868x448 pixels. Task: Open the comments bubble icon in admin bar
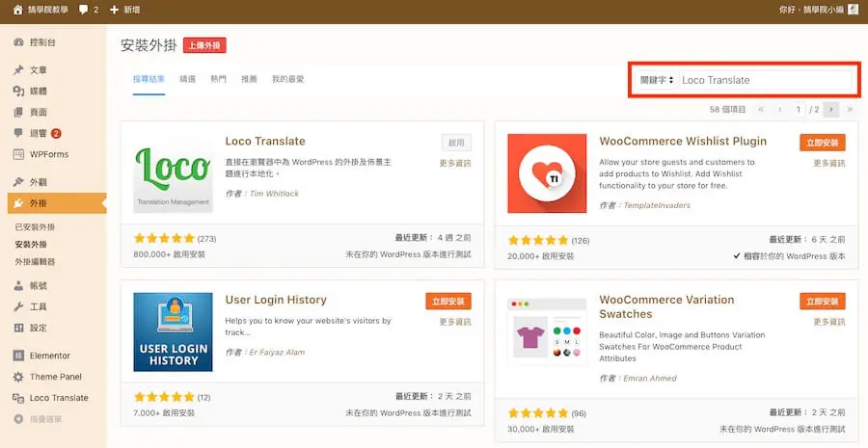point(84,10)
